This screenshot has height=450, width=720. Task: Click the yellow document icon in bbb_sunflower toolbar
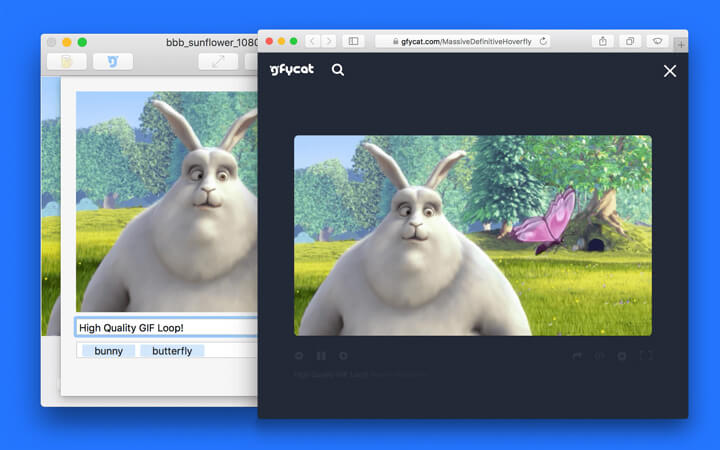point(67,62)
